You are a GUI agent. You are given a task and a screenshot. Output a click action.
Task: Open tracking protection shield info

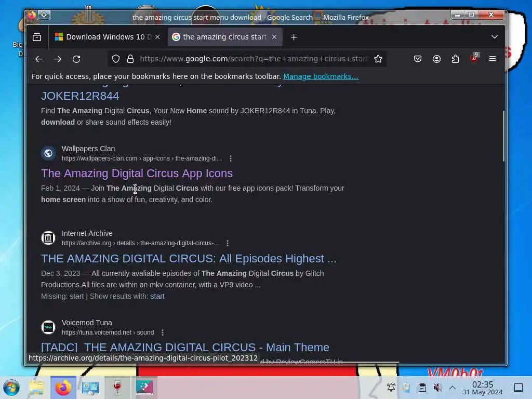(116, 59)
